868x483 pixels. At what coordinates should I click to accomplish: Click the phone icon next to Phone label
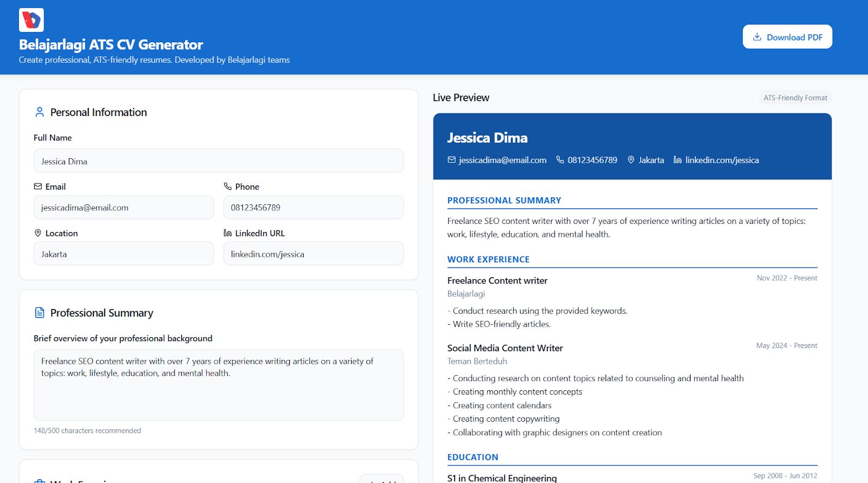click(228, 186)
